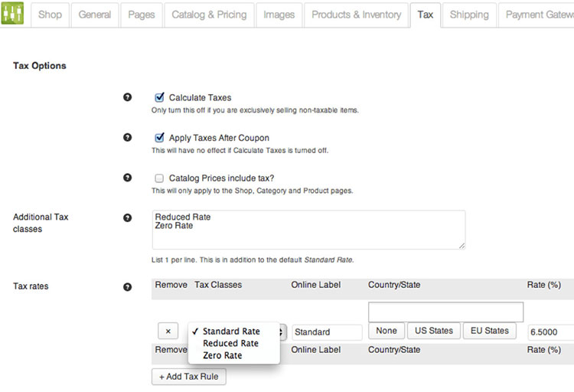The image size is (574, 392).
Task: Select Standard Rate in tax class dropdown
Action: pos(231,332)
